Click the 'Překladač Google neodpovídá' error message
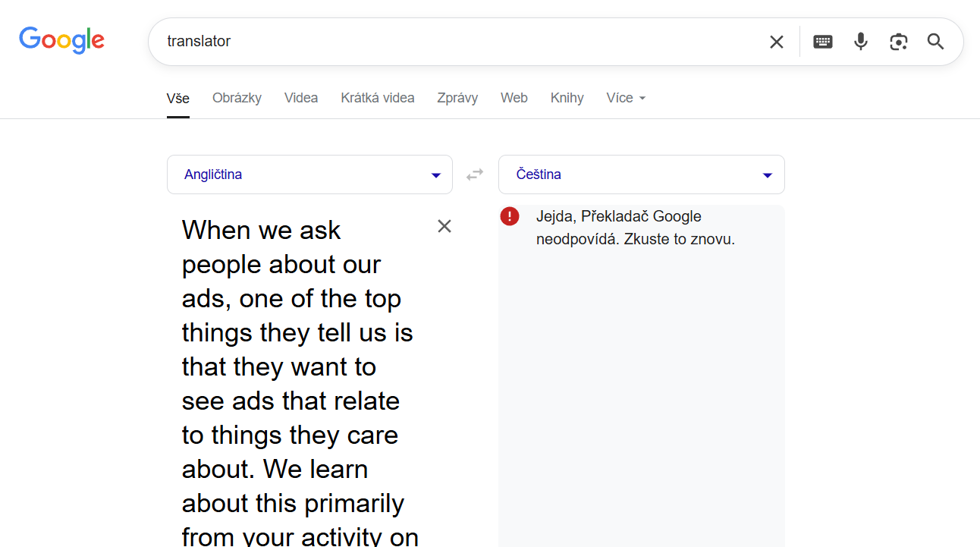The width and height of the screenshot is (980, 547). tap(636, 228)
